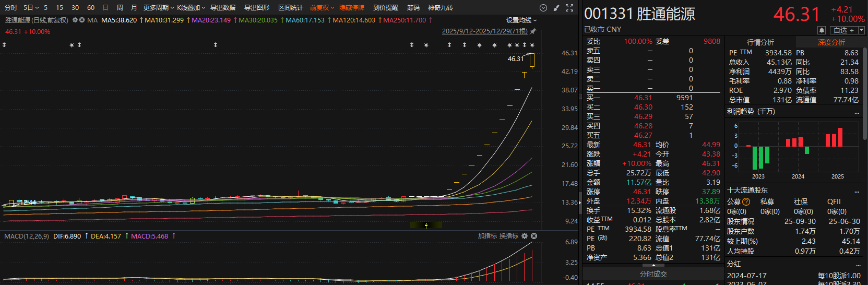Click the 导出数据 button
This screenshot has width=868, height=285.
click(223, 8)
